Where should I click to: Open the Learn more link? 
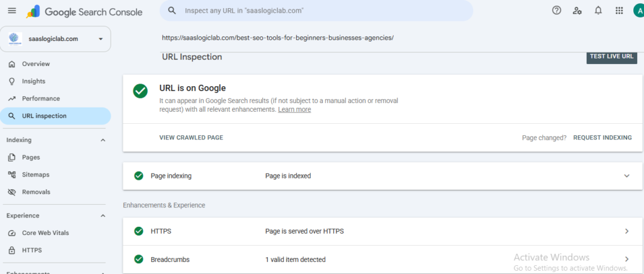pos(294,109)
